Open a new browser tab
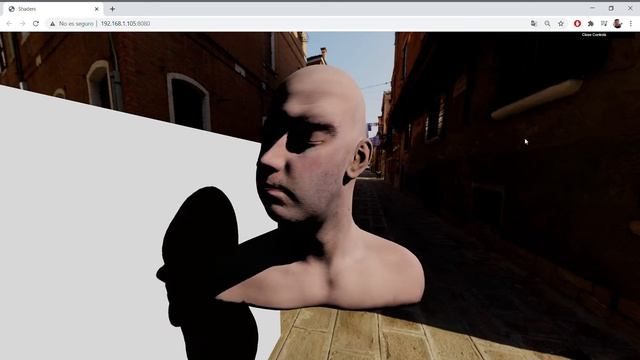Image resolution: width=640 pixels, height=360 pixels. 112,9
